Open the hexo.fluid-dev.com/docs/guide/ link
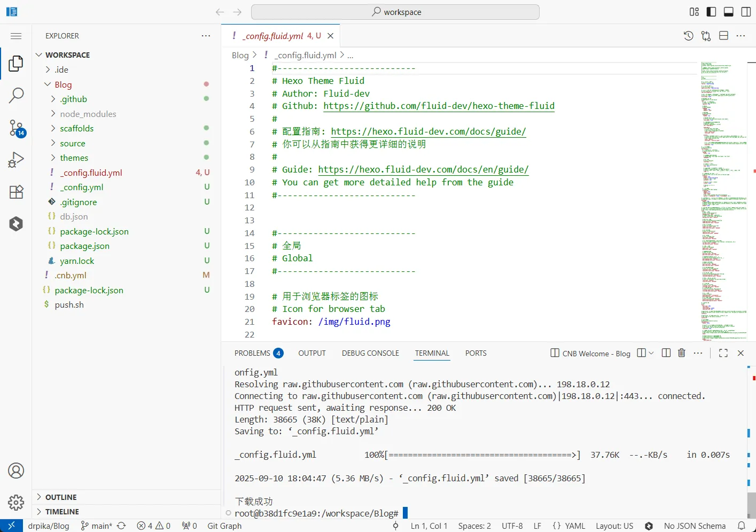Viewport: 756px width, 532px height. (428, 131)
